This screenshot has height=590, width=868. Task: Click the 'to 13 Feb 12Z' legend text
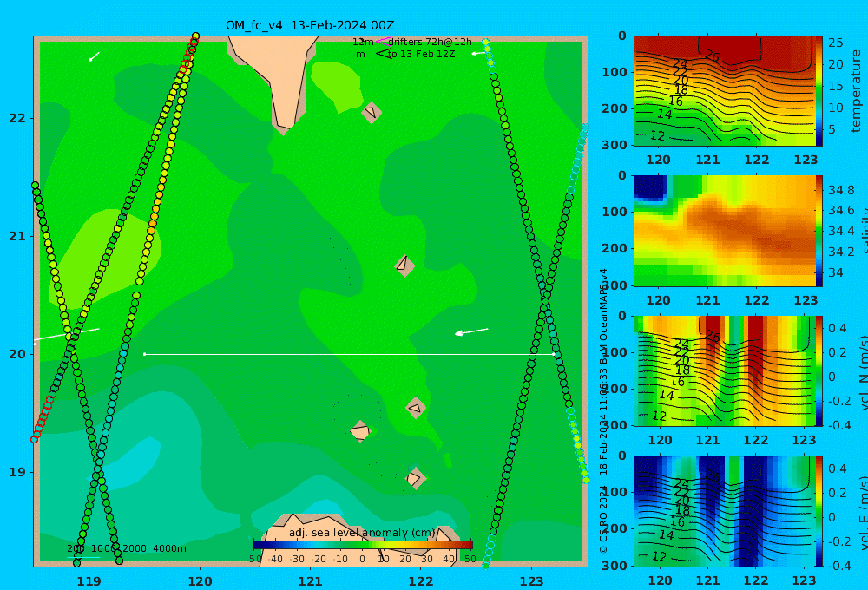pyautogui.click(x=421, y=55)
